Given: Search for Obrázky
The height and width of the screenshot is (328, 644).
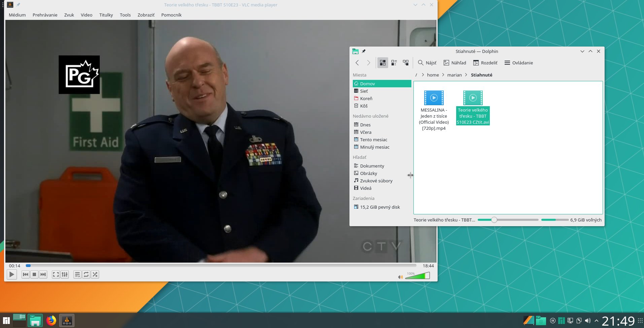Looking at the screenshot, I should click(x=382, y=173).
